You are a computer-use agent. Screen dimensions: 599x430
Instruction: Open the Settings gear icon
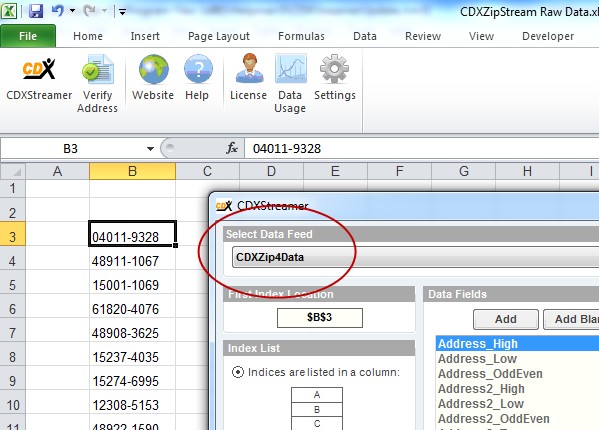pos(335,78)
